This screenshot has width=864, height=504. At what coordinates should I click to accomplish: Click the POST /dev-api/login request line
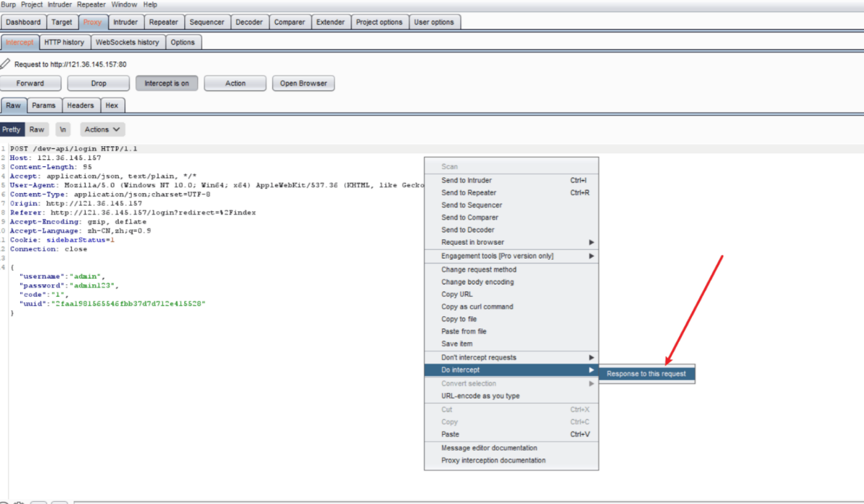click(73, 149)
